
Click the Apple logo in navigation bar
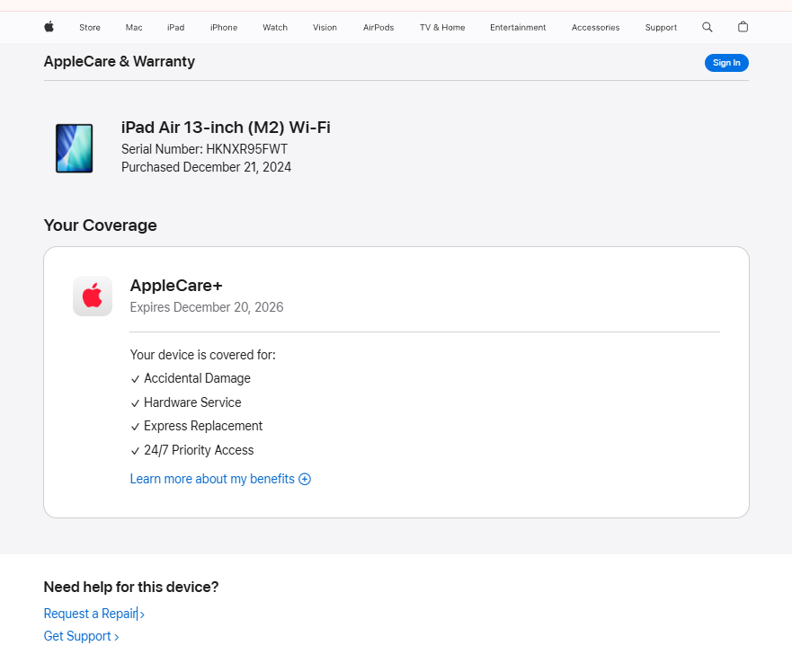[x=49, y=27]
